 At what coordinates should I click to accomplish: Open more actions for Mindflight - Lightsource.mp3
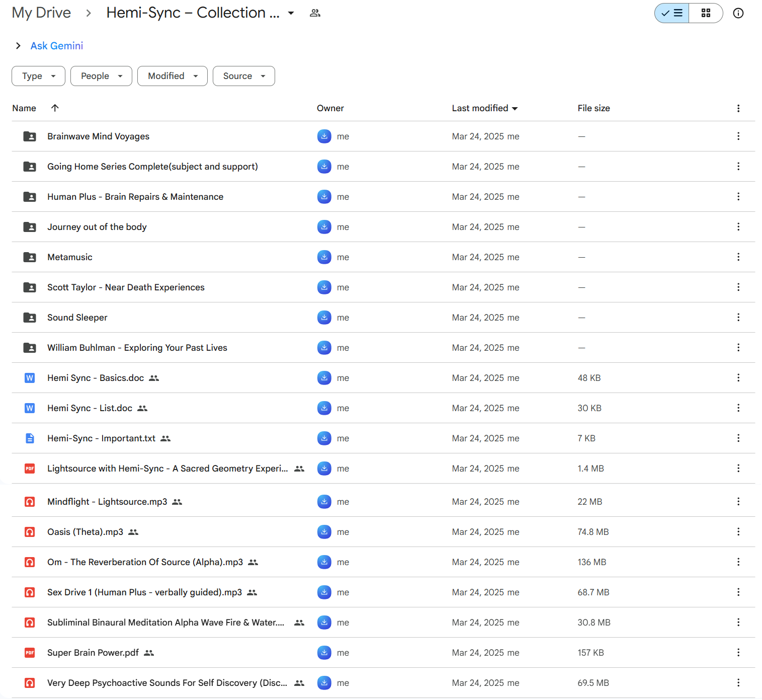tap(738, 502)
